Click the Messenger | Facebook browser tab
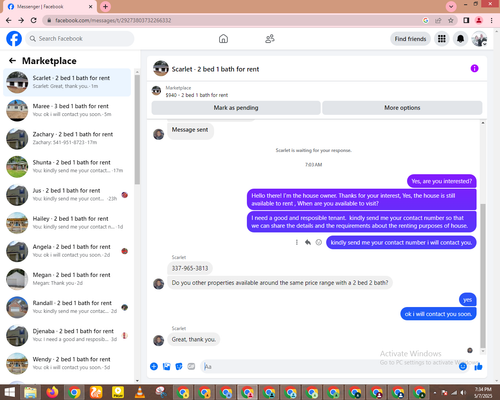 (x=50, y=7)
